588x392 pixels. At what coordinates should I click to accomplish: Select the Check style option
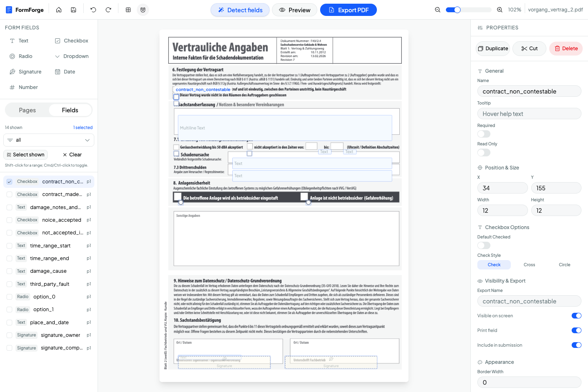[x=494, y=265]
